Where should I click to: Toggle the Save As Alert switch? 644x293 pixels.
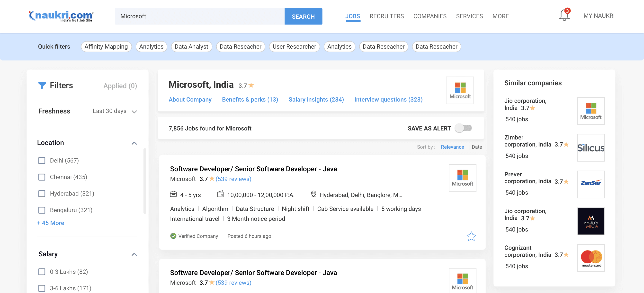463,128
